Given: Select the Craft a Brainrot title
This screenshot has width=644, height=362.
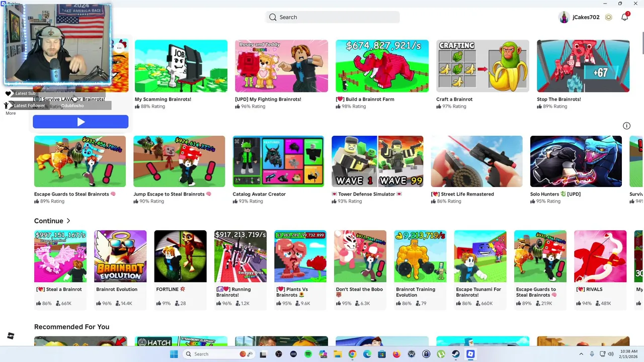Looking at the screenshot, I should tap(454, 99).
